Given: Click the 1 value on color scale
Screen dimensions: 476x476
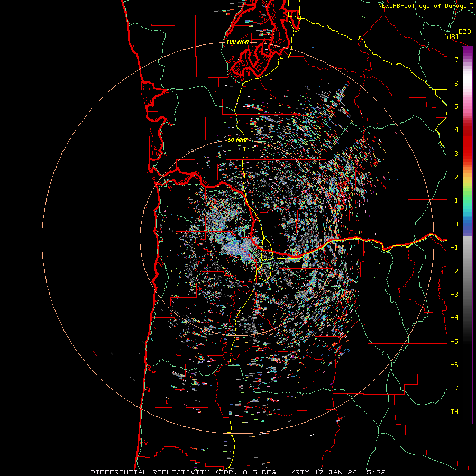Looking at the screenshot, I should [456, 200].
